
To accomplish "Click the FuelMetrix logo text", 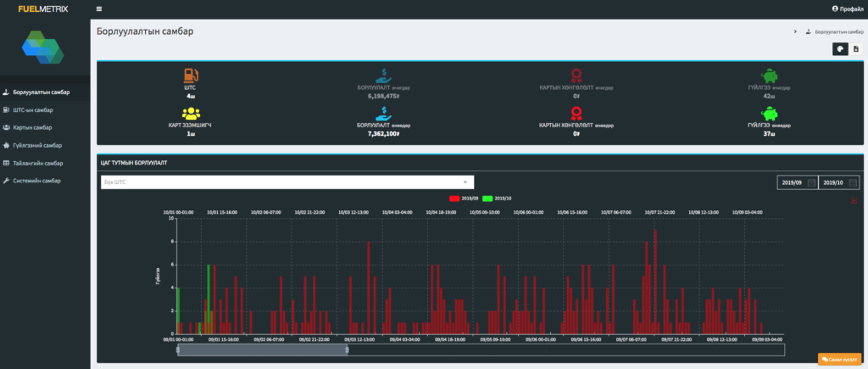I will coord(43,8).
